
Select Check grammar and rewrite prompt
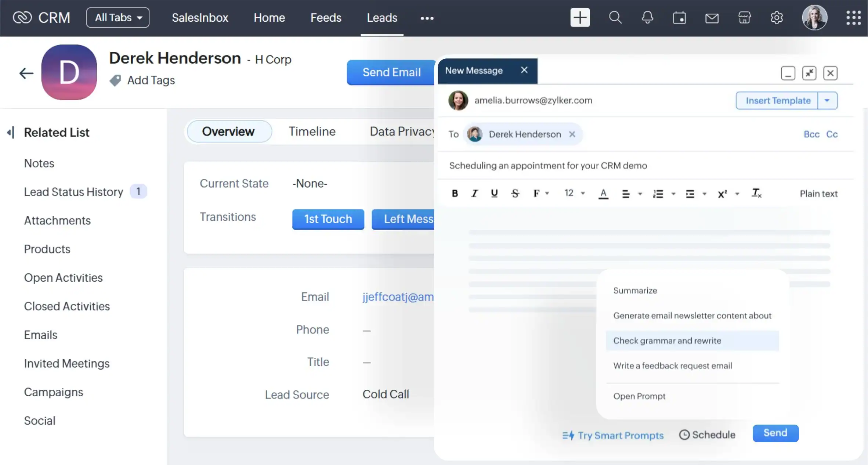tap(692, 340)
